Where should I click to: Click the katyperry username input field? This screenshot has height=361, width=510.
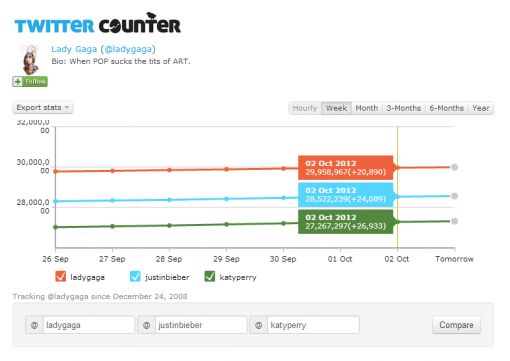pos(313,325)
